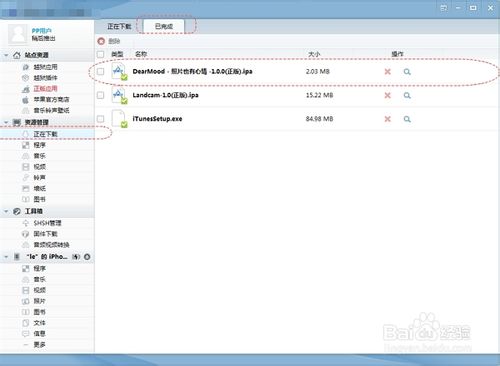Locate iTunesSetup.exe with the magnifier
The width and height of the screenshot is (500, 366).
point(407,119)
